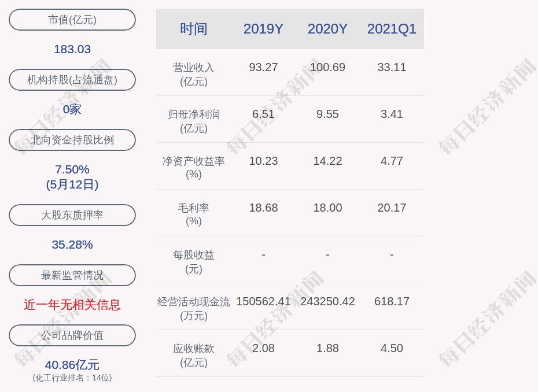Screen dimensions: 538x392
Task: Click the 243250.42 cash flow value
Action: point(327,301)
